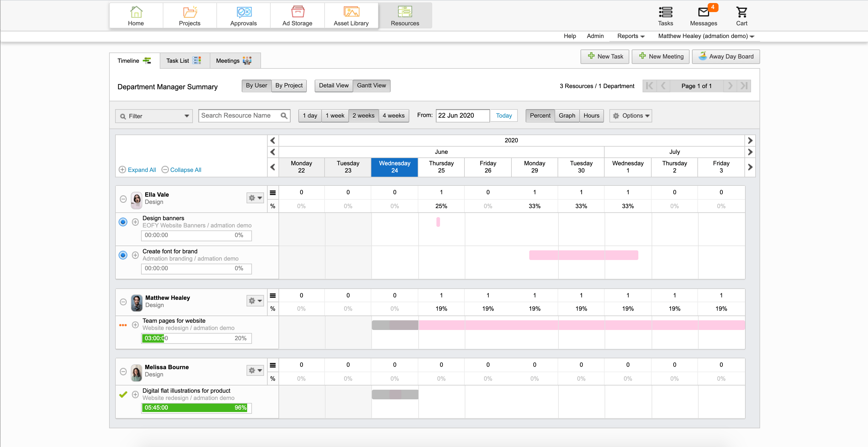The image size is (868, 447).
Task: Click the hamburger menu icon in Ella Vale row
Action: click(272, 193)
